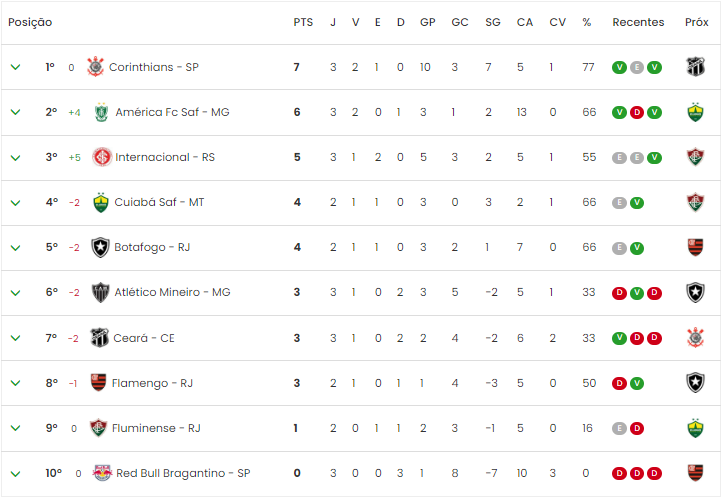Open the Fluminense - RJ team name
The image size is (722, 497).
(156, 428)
